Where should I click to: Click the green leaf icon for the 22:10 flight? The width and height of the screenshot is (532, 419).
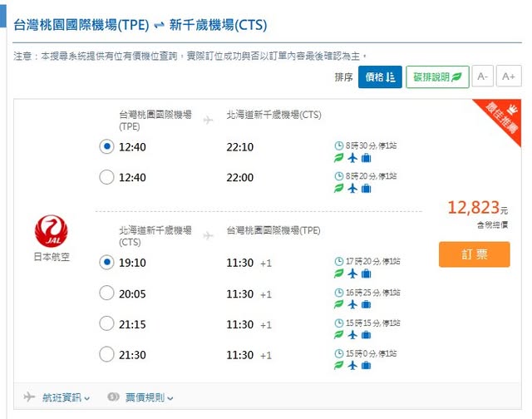tap(338, 158)
